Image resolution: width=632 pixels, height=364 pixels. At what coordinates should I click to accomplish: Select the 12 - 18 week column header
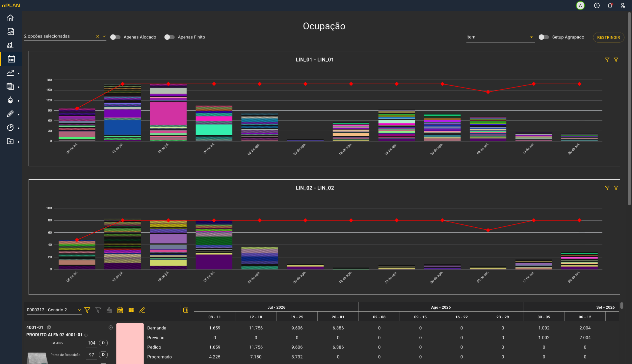[x=256, y=317]
